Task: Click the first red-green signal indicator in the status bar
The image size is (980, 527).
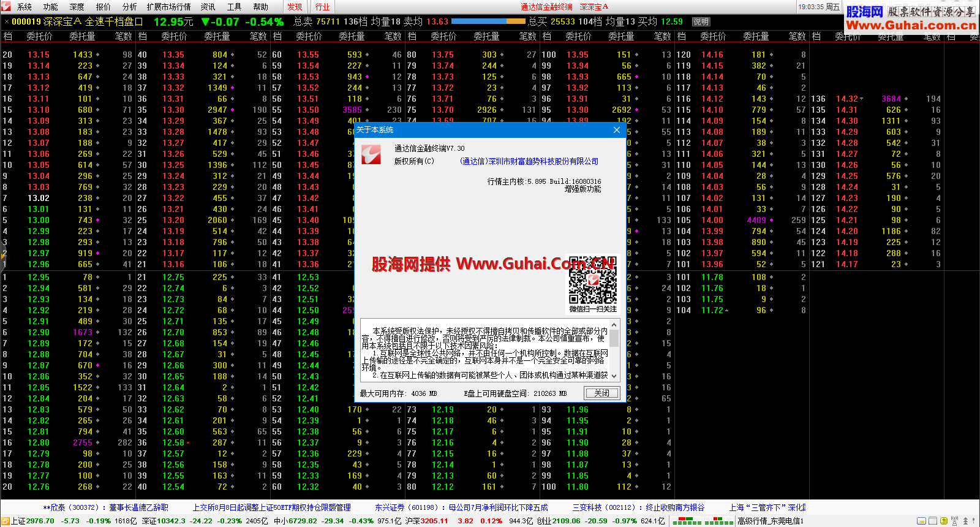Action: [x=687, y=521]
